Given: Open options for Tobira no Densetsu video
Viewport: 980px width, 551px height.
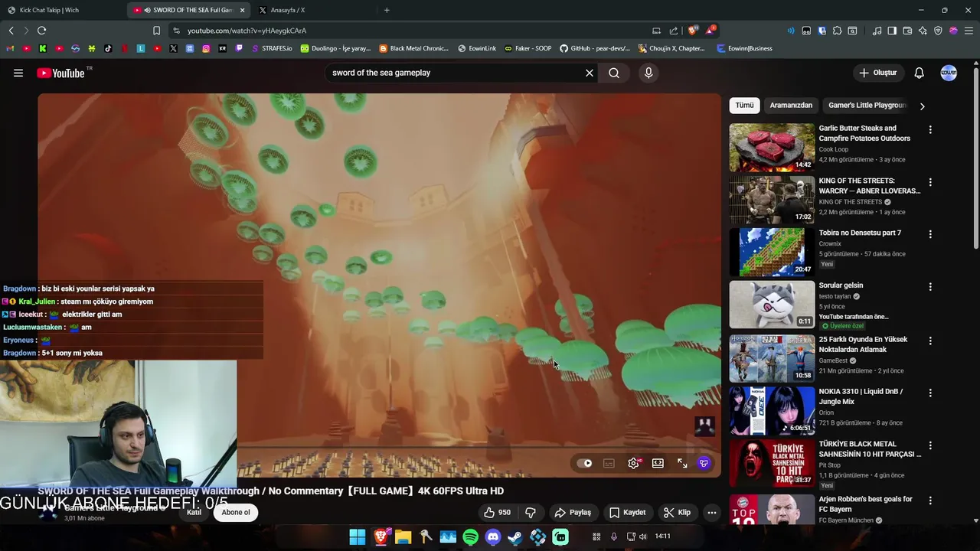Looking at the screenshot, I should pyautogui.click(x=930, y=234).
